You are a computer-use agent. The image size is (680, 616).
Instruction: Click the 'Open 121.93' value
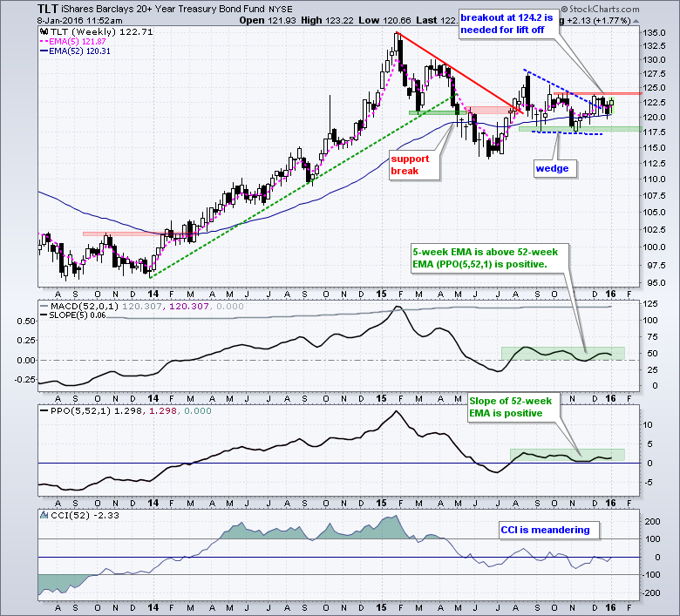269,20
